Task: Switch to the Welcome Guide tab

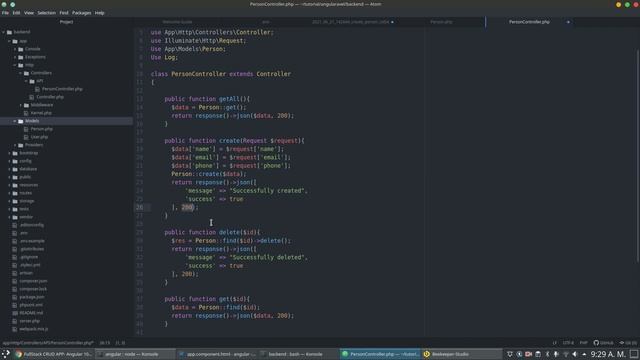Action: click(177, 22)
